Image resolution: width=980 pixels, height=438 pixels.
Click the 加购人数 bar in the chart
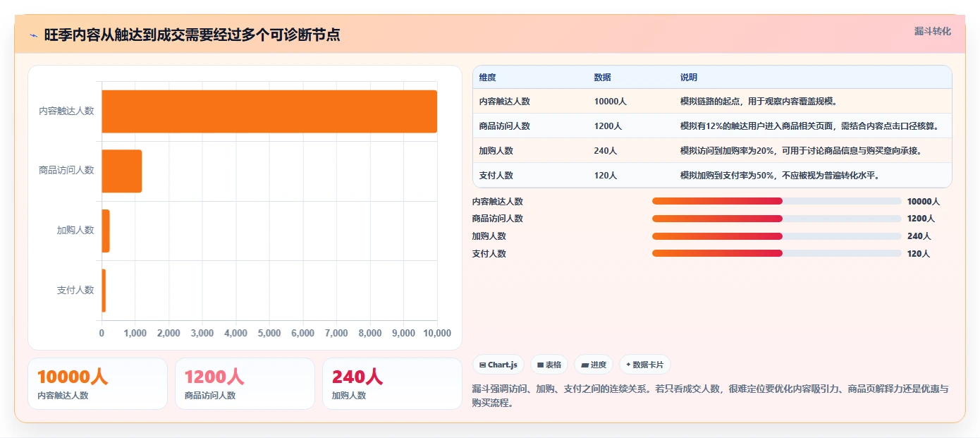[106, 231]
